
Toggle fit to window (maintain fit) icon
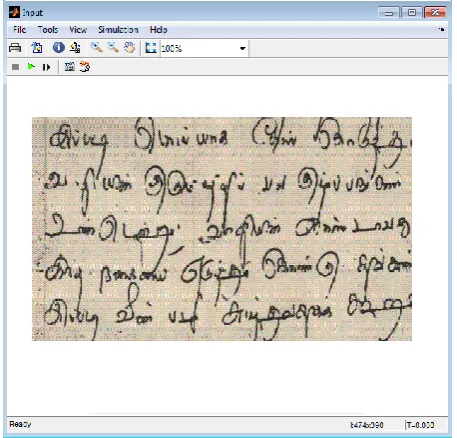click(x=151, y=48)
